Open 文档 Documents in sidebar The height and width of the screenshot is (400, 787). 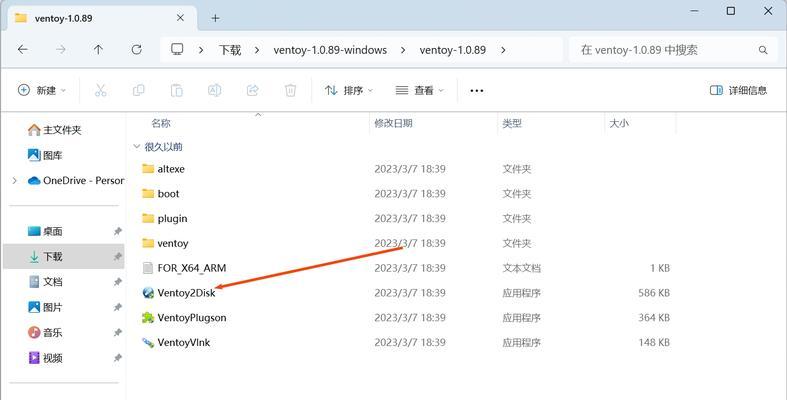45,282
